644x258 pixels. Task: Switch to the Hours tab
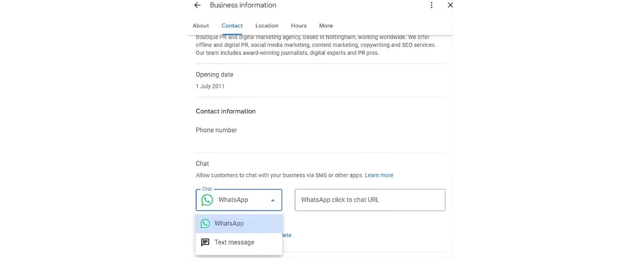click(299, 25)
